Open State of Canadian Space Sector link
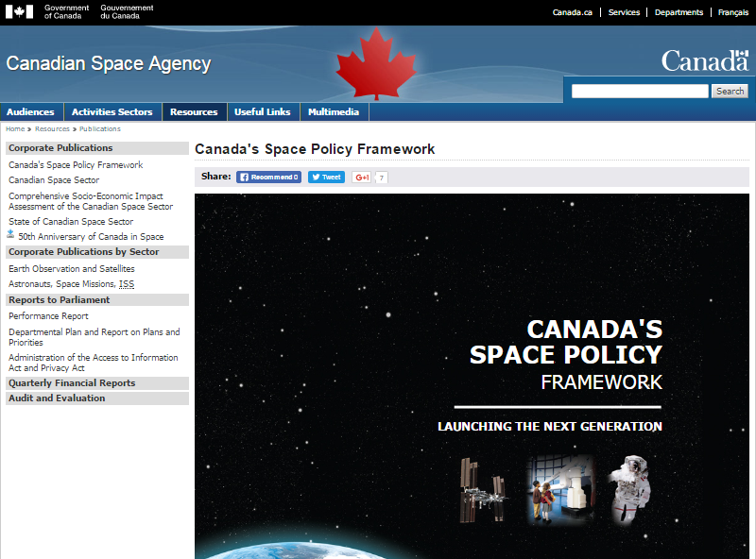Screen dimensions: 756x559 tap(71, 222)
